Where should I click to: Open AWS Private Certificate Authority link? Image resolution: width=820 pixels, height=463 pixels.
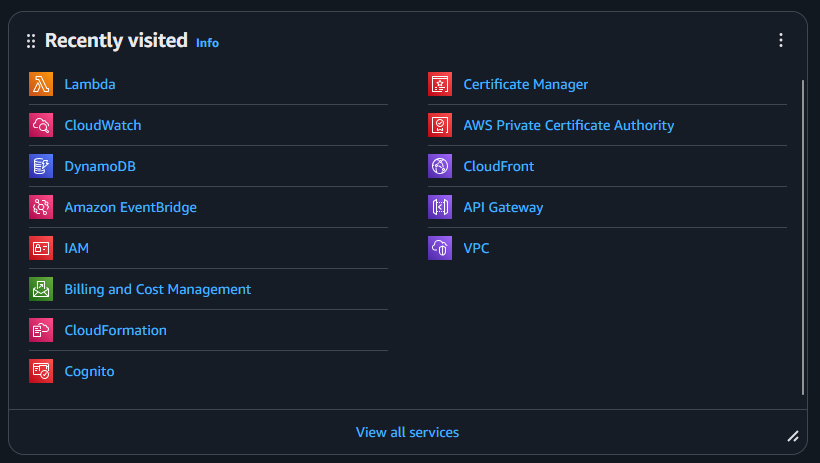tap(568, 126)
